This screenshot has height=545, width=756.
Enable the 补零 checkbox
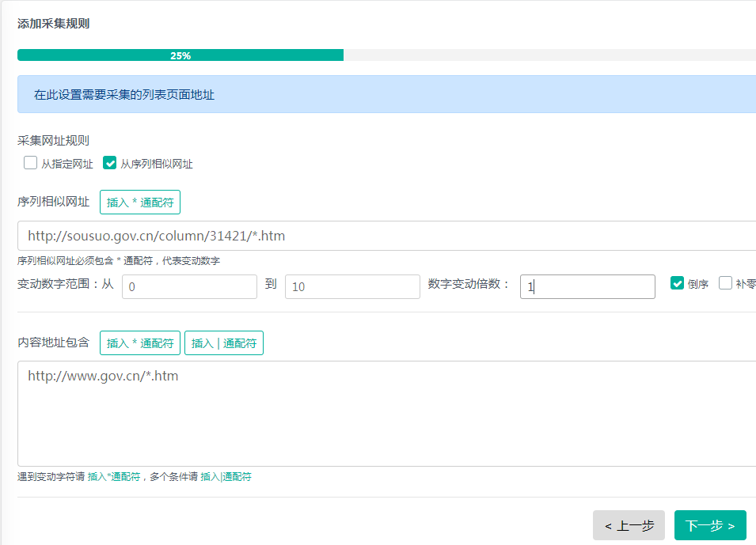point(725,283)
